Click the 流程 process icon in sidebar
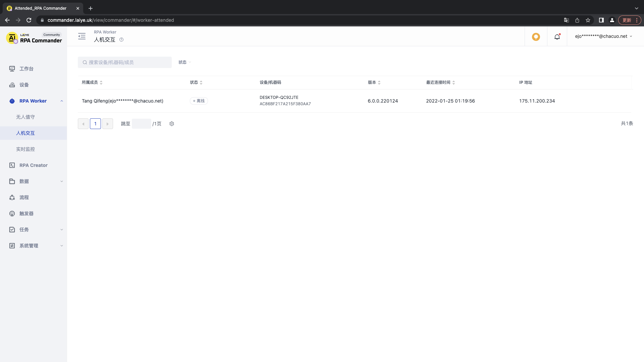 click(12, 197)
